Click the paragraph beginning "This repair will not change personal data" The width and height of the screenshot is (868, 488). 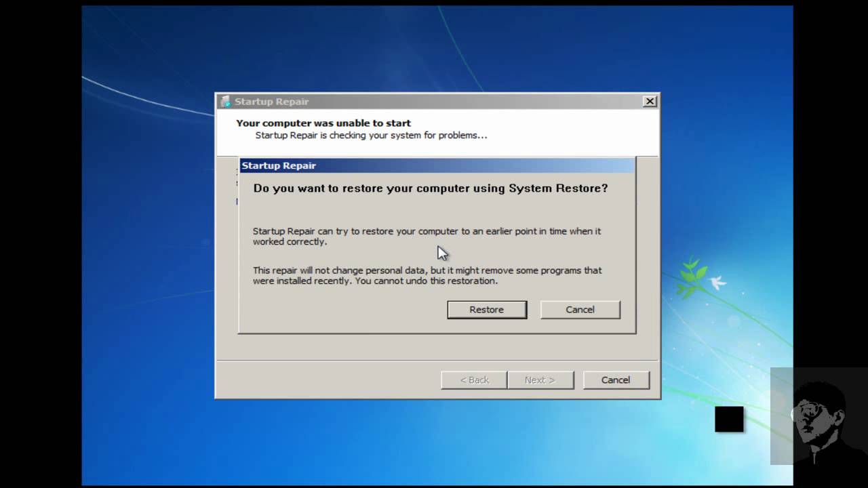pos(427,275)
